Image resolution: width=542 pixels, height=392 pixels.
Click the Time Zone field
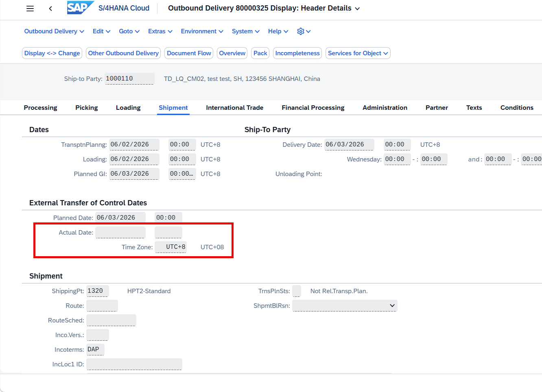(171, 247)
